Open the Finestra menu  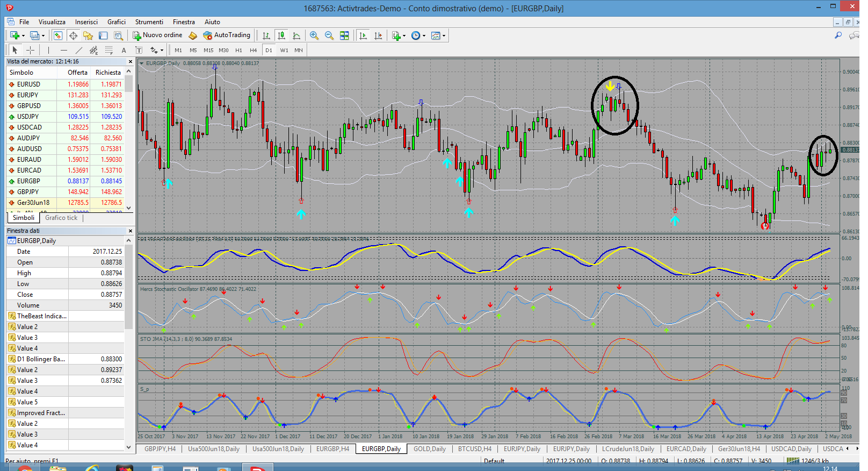184,22
